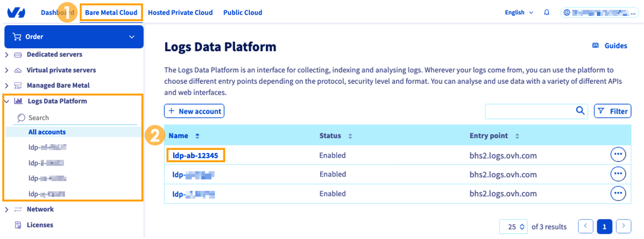Image resolution: width=644 pixels, height=239 pixels.
Task: Click the Network arrows icon
Action: pos(18,209)
